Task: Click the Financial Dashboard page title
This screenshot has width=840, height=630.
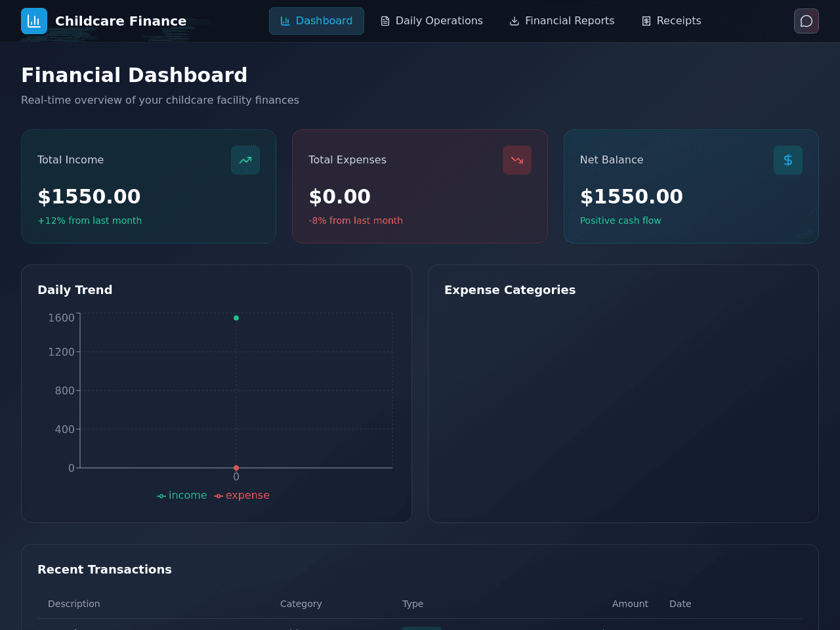Action: (x=134, y=75)
